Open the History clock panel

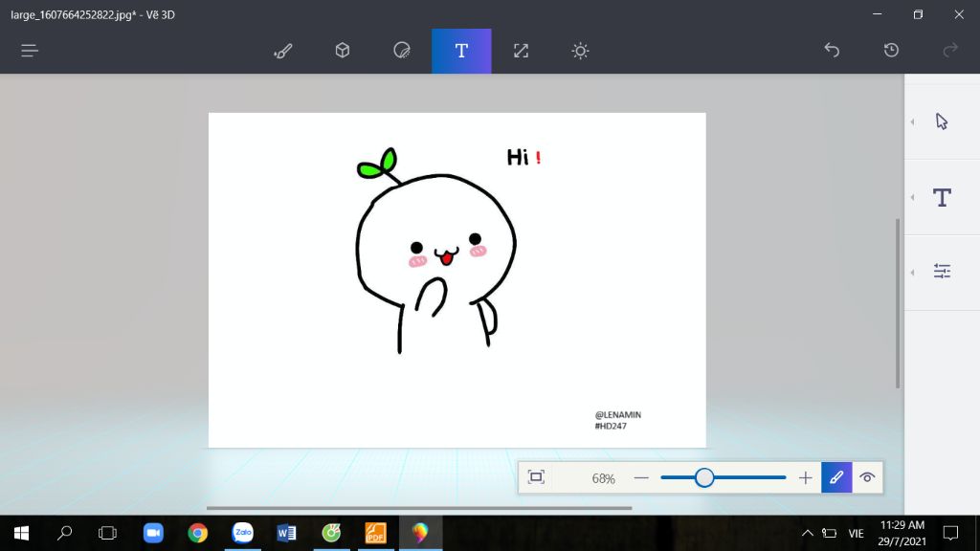[x=891, y=50]
